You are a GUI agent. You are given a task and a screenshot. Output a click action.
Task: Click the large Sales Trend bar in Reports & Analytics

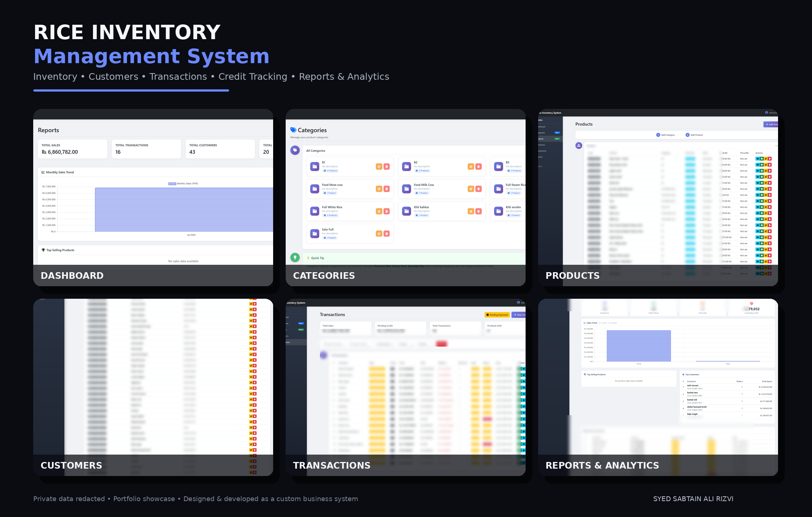point(639,346)
